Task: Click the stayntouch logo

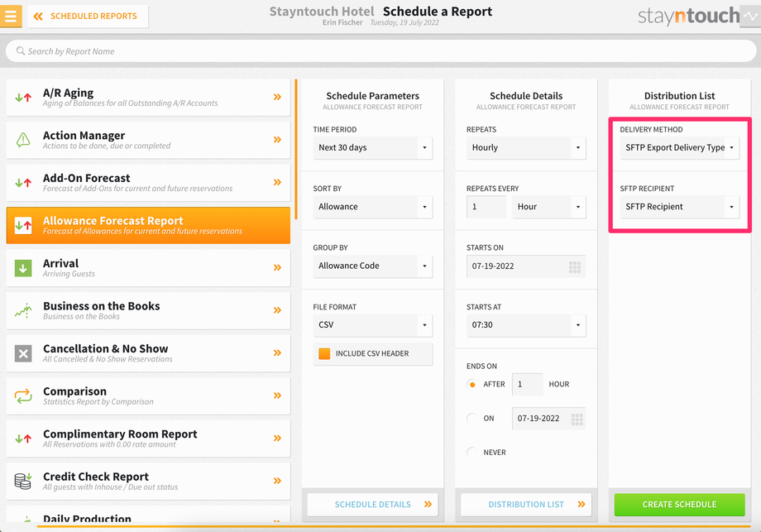Action: click(x=688, y=16)
